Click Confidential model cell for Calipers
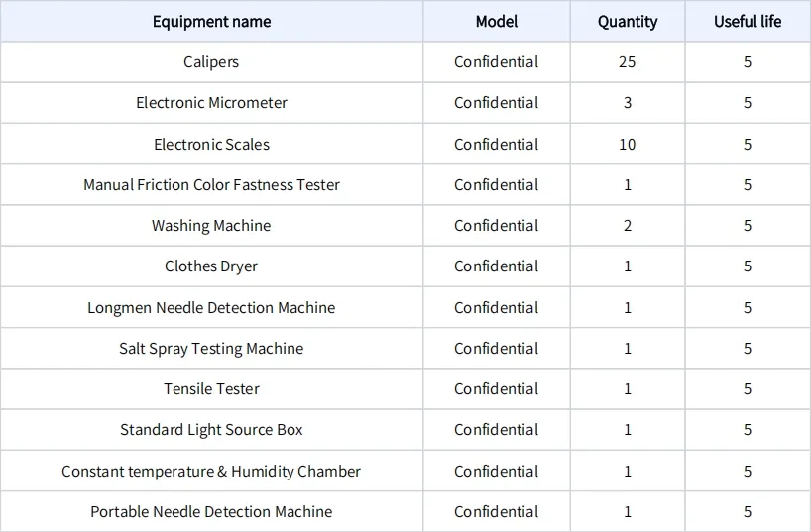The width and height of the screenshot is (811, 532). coord(497,62)
